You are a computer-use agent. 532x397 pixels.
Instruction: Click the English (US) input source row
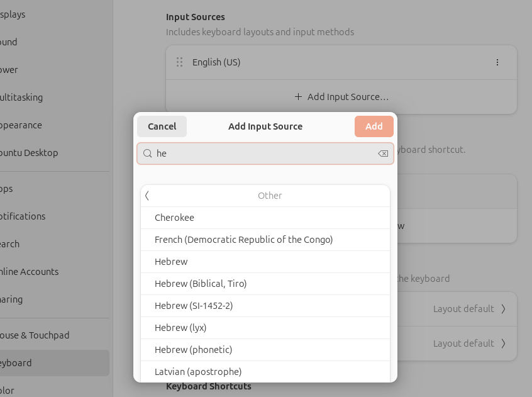[x=341, y=62]
